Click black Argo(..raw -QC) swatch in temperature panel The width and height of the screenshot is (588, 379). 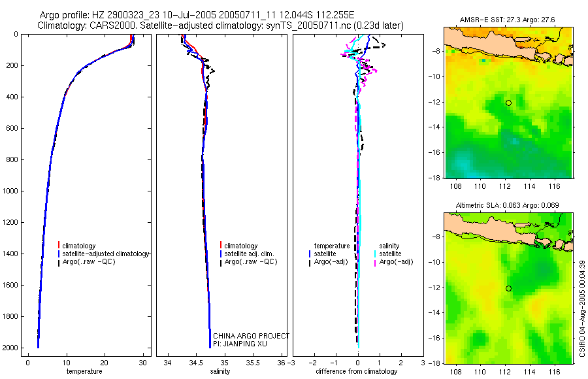tap(59, 262)
